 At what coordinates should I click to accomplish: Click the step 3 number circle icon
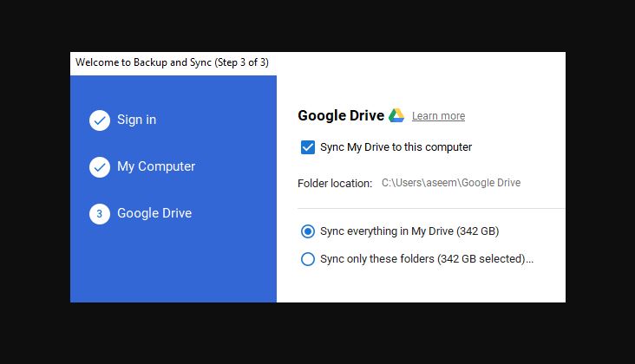tap(100, 214)
